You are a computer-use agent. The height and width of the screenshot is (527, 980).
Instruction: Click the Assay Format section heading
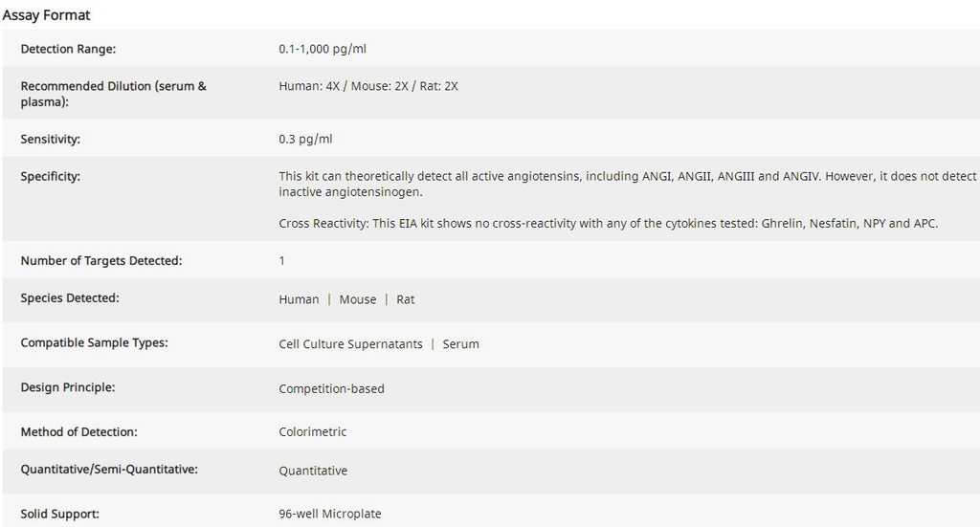(47, 15)
